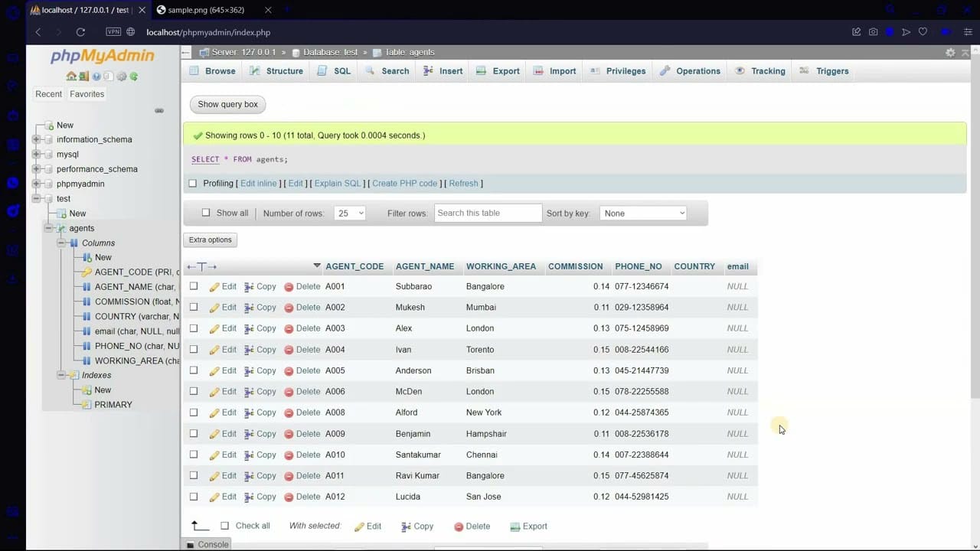Screen dimensions: 980x551
Task: Enable the Profiling checkbox
Action: click(193, 184)
